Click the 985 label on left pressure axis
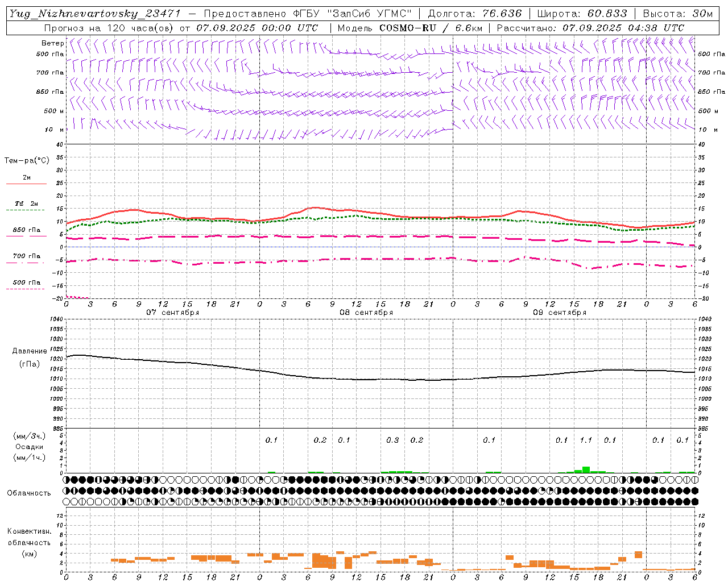Viewport: 728px width, 582px height. (57, 429)
